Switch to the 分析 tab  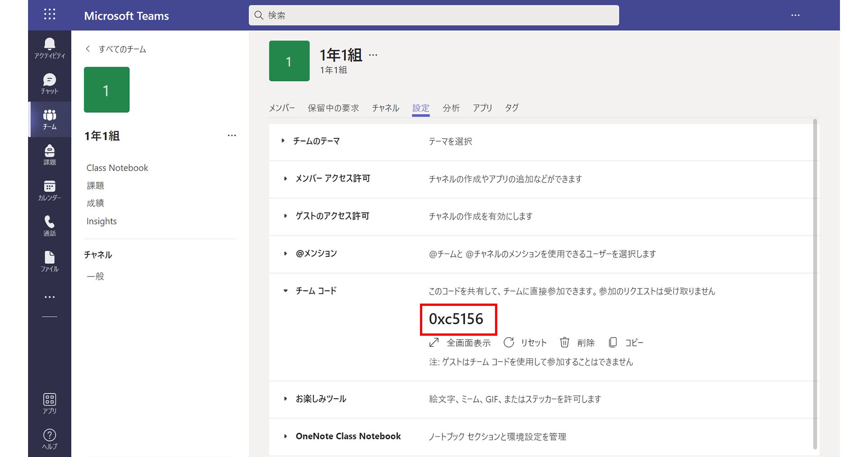pyautogui.click(x=451, y=108)
